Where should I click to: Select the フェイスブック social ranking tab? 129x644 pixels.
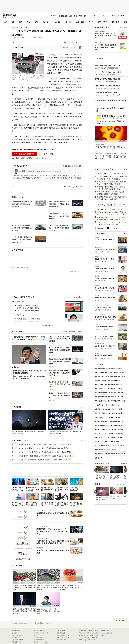point(103,209)
